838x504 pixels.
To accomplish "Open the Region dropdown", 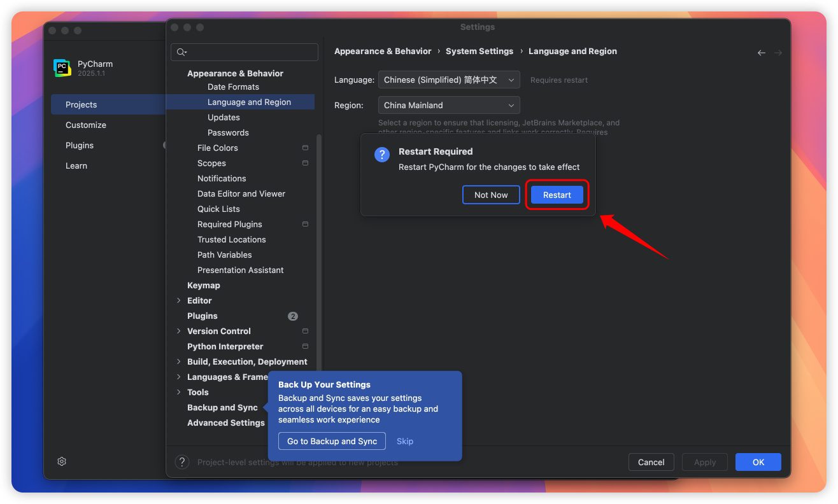I will point(449,106).
